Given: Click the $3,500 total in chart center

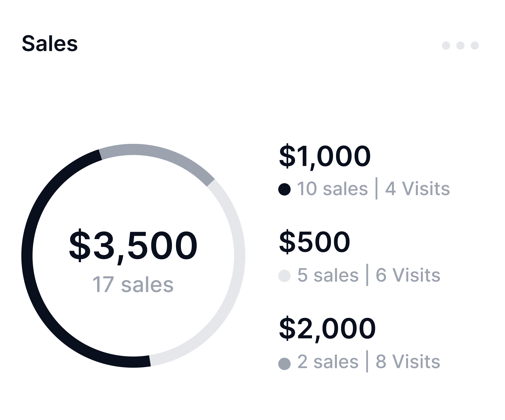Looking at the screenshot, I should pyautogui.click(x=133, y=246).
